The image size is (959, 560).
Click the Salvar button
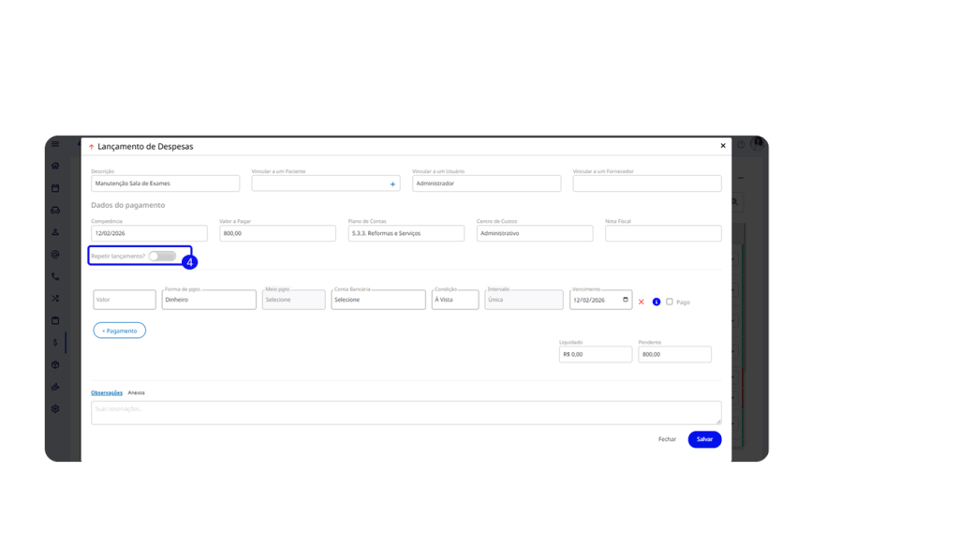[x=704, y=439]
